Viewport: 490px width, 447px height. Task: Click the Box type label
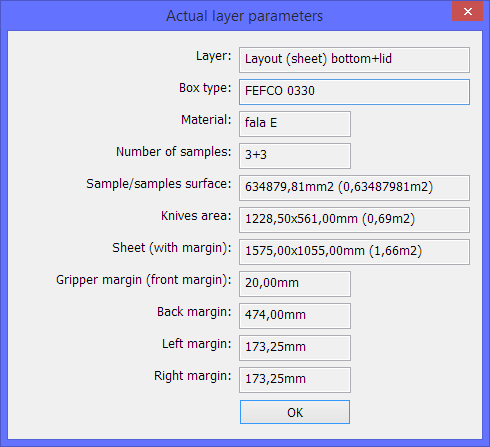[205, 88]
